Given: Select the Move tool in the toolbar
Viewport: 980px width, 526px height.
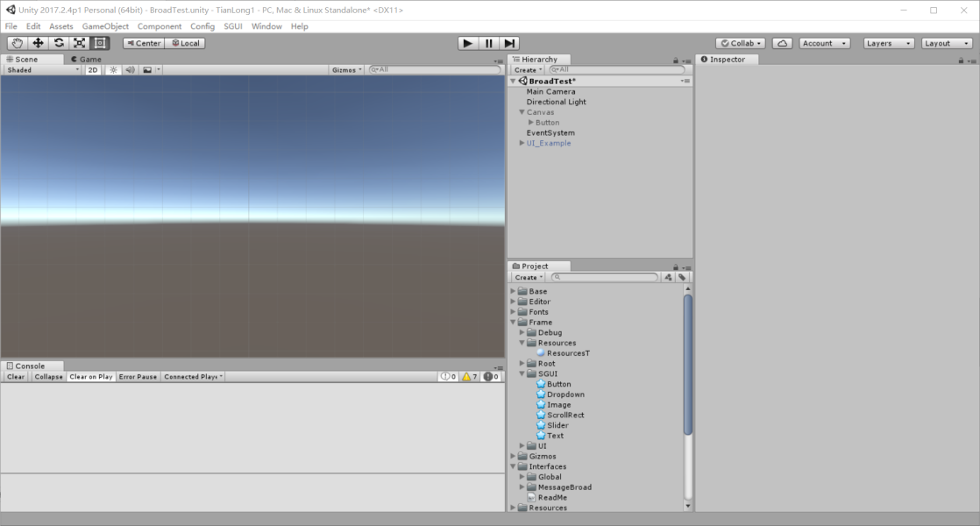Looking at the screenshot, I should (38, 43).
